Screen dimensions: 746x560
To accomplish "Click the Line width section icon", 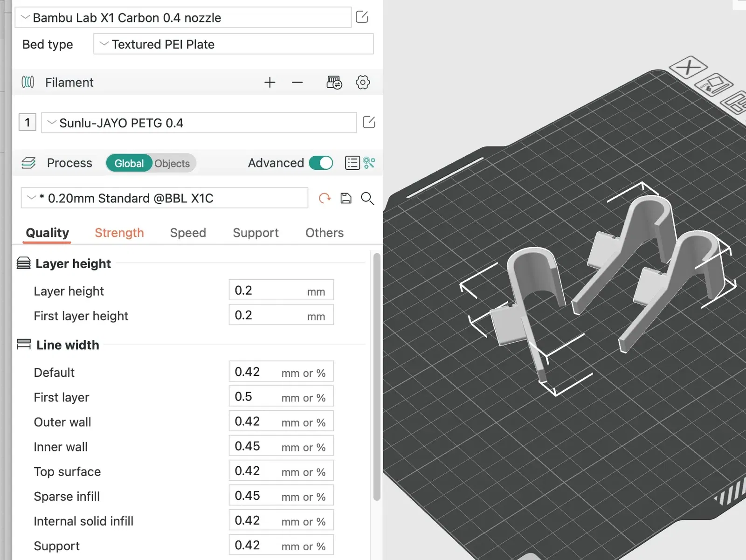I will (x=24, y=344).
